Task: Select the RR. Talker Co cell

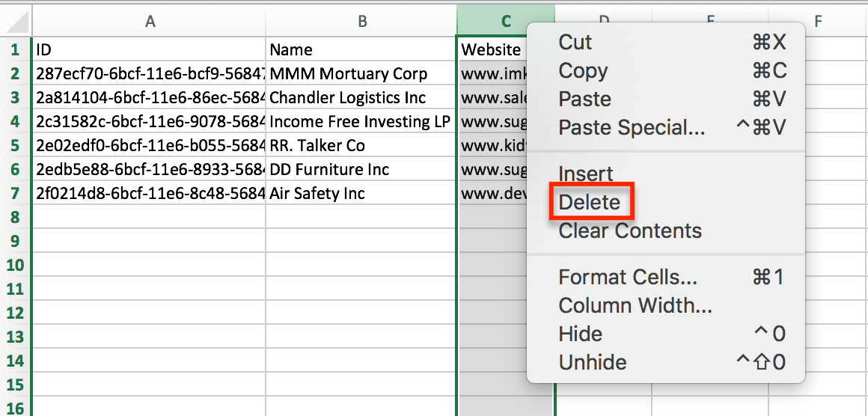Action: [361, 145]
